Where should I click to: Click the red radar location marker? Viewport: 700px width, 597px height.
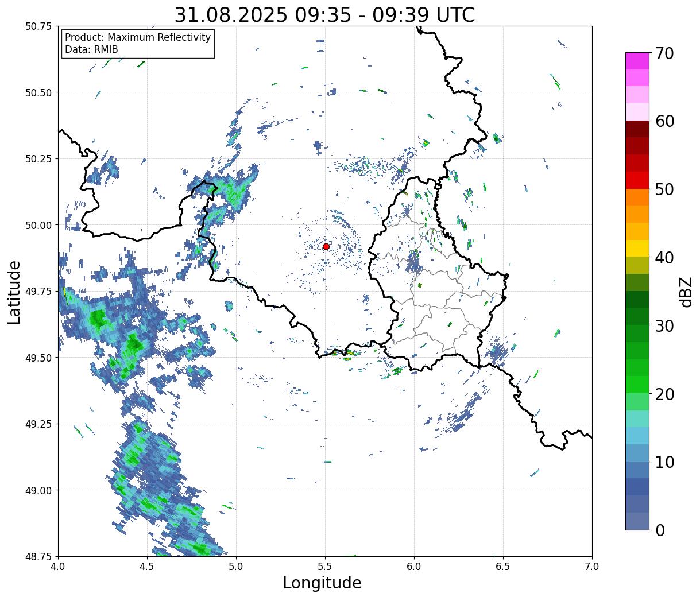pos(326,246)
